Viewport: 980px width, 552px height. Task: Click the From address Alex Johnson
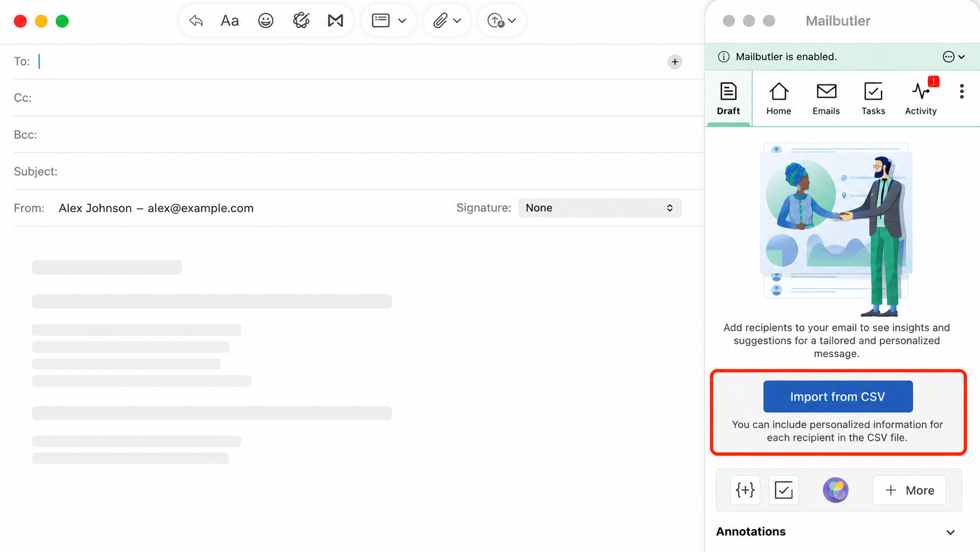pos(156,208)
